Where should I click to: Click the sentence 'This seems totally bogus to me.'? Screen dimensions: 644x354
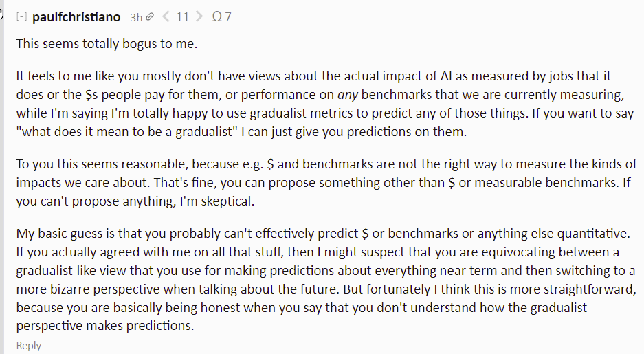coord(107,43)
